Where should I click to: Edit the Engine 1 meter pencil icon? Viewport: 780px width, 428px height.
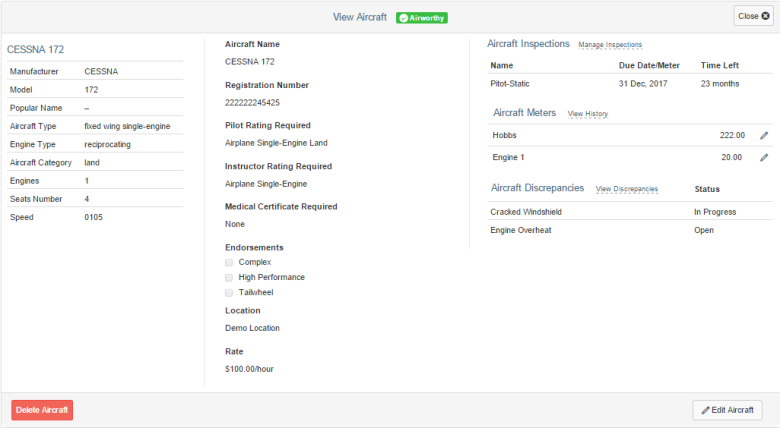(x=764, y=158)
